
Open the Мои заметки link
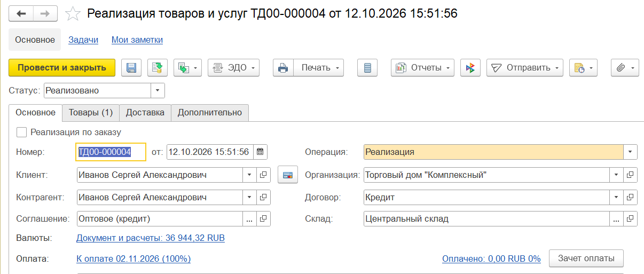click(137, 40)
